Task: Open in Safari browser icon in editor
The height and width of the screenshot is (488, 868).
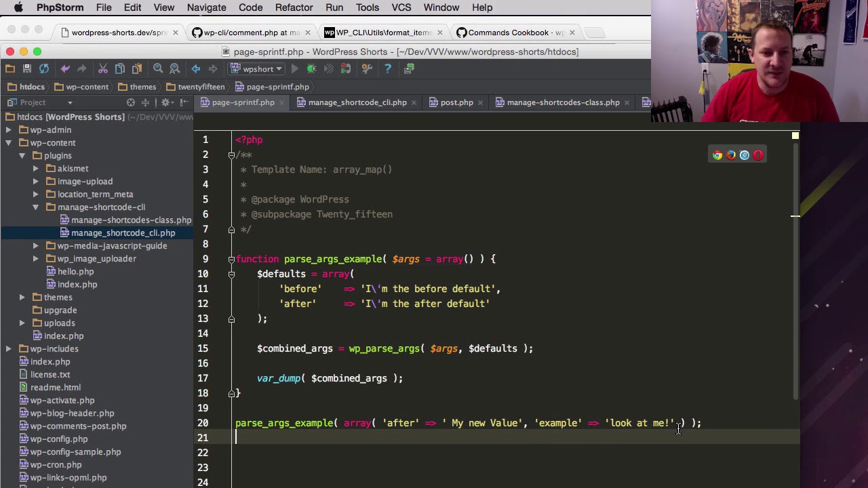Action: pyautogui.click(x=745, y=155)
